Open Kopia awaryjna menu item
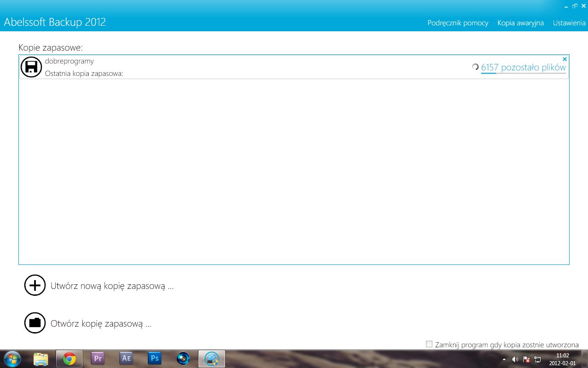 pyautogui.click(x=520, y=23)
